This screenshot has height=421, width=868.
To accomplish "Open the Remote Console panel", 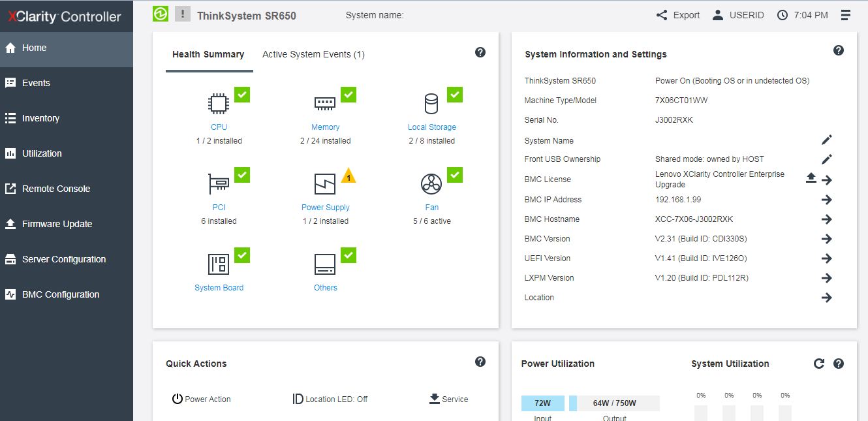I will pos(54,189).
